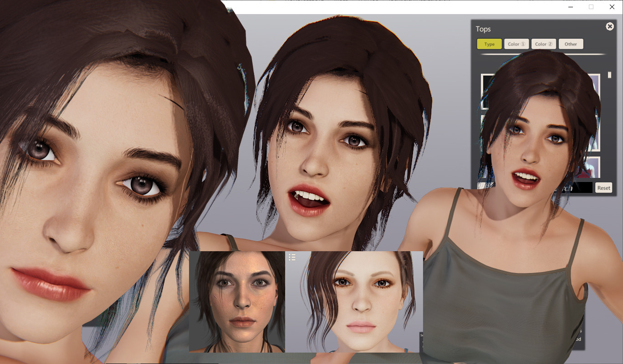Click the Tops panel scrollbar handle
Viewport: 623px width, 364px height.
tap(609, 75)
